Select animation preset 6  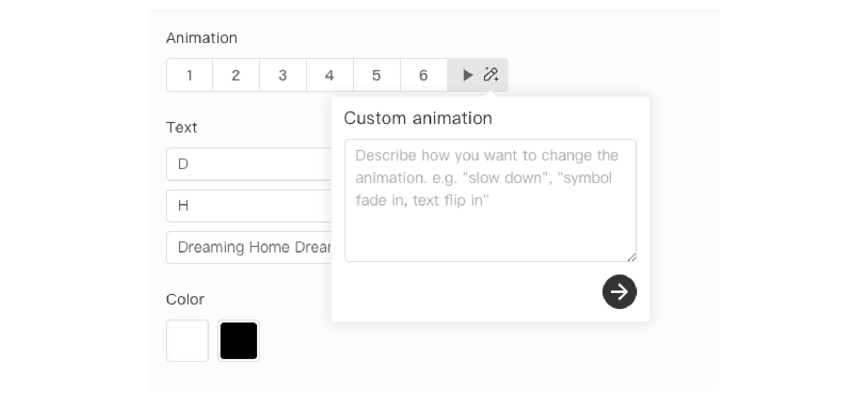423,75
